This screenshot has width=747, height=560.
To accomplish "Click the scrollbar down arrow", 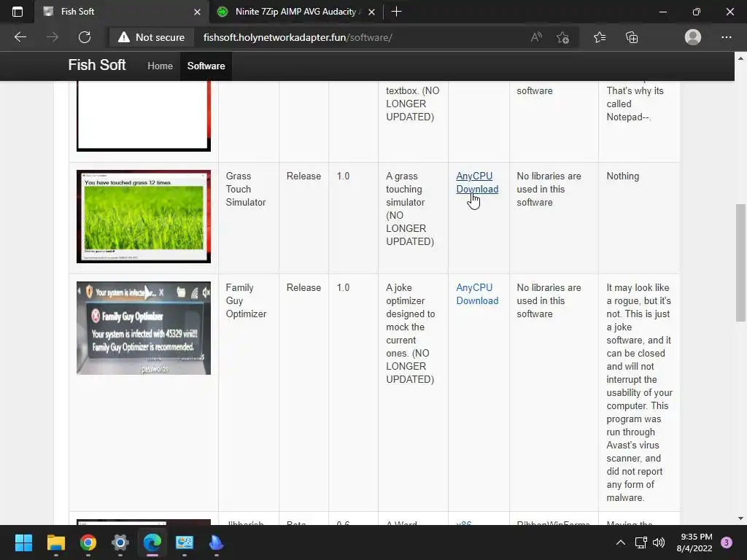I will point(740,518).
